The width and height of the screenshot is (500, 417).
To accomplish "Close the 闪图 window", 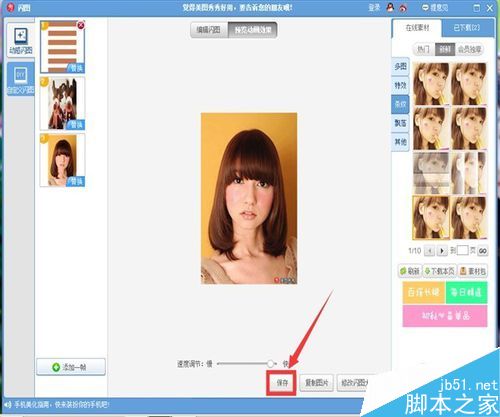I will coord(490,8).
